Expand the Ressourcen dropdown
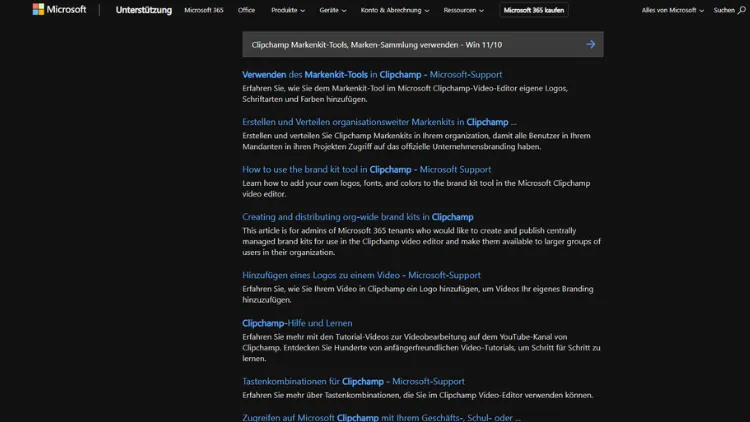The image size is (750, 422). (463, 10)
